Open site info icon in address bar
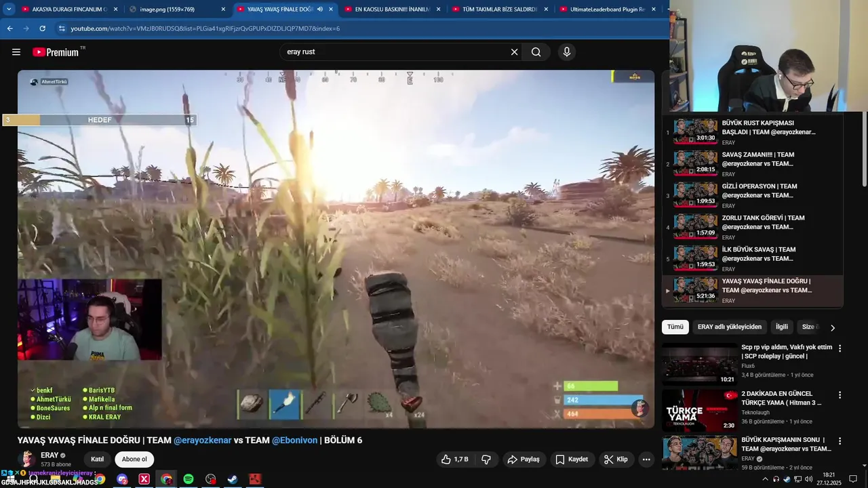868x488 pixels. coord(62,28)
